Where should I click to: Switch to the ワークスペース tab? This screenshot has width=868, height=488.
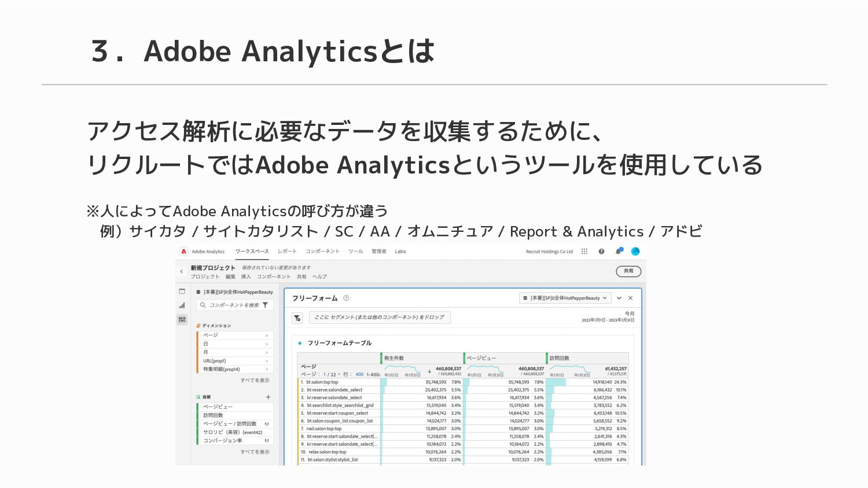pyautogui.click(x=252, y=252)
